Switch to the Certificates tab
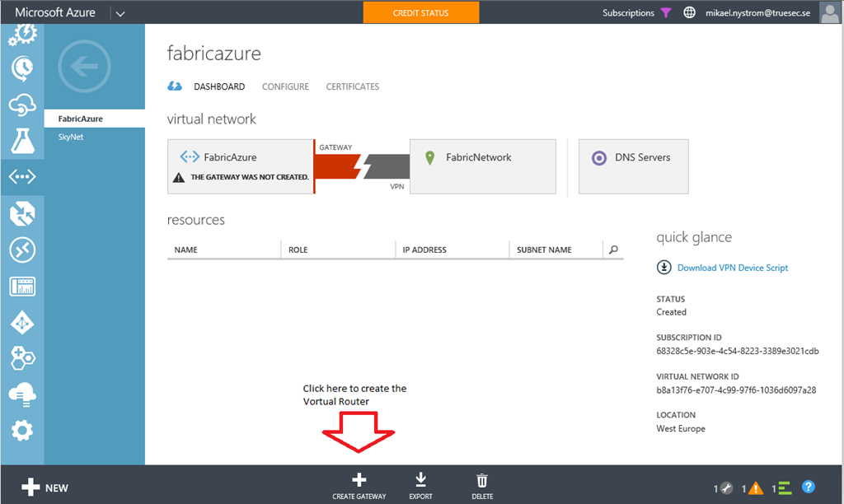This screenshot has height=504, width=844. point(353,86)
